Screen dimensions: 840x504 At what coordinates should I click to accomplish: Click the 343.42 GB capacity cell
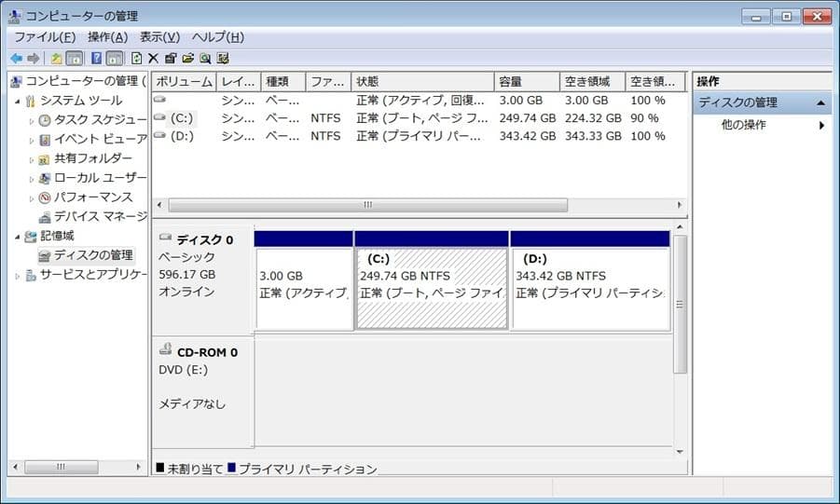pos(527,136)
